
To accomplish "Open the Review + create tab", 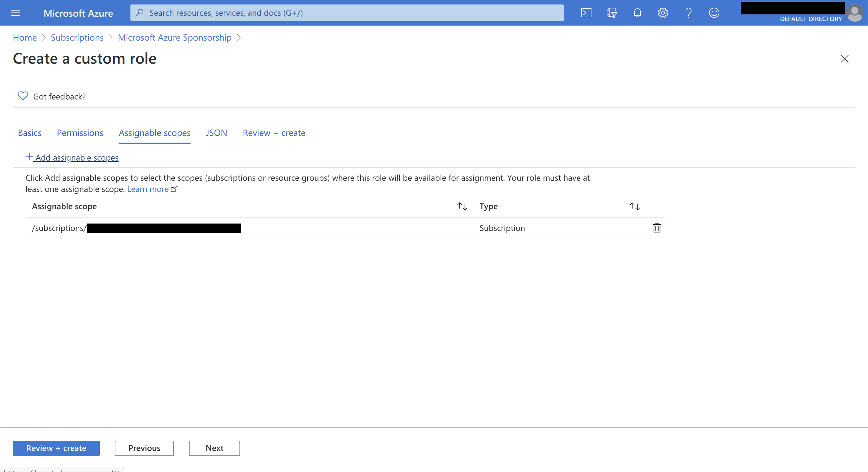I will click(x=274, y=133).
